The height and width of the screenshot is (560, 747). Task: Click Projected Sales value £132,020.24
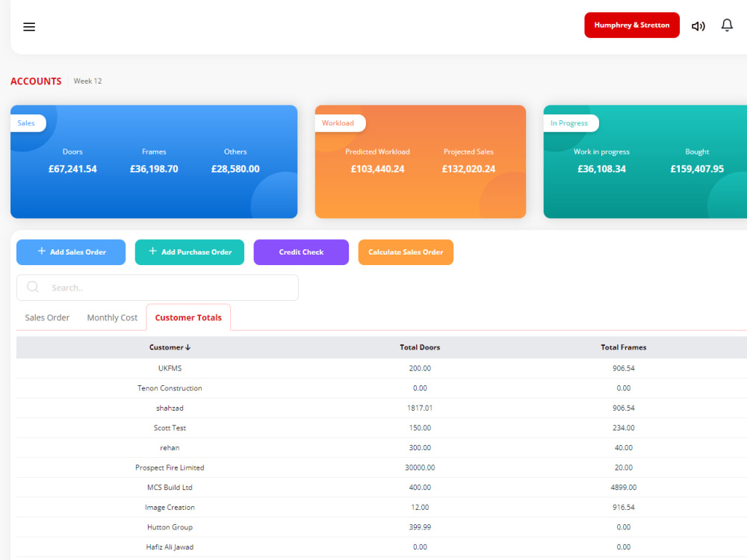point(468,169)
